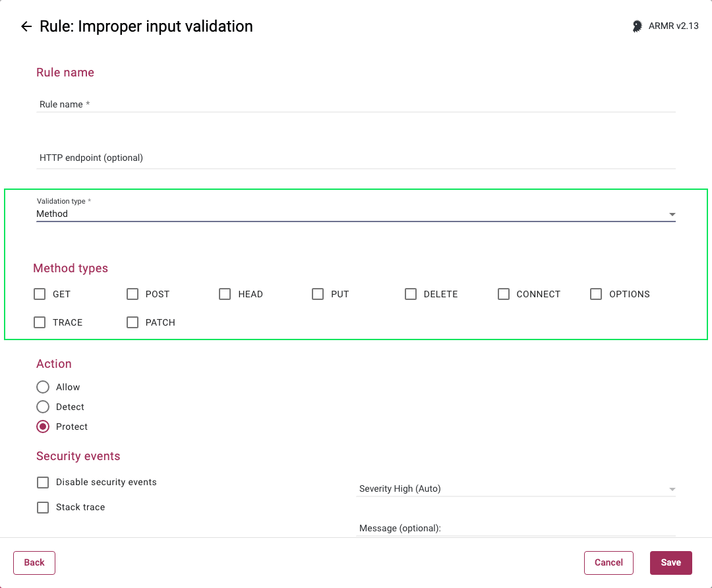Click the Message (optional) input field
Screen dimensions: 712x588
(x=516, y=529)
